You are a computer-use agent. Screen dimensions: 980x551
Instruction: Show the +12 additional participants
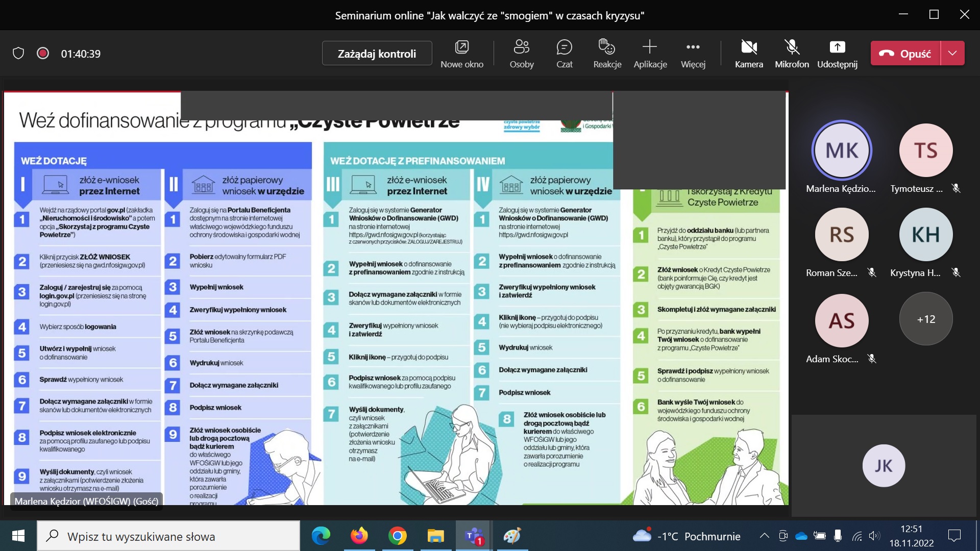(x=926, y=319)
